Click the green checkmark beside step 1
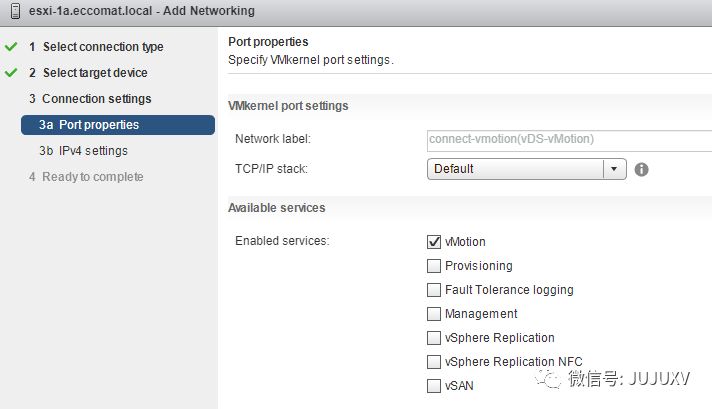712x409 pixels. coord(11,47)
